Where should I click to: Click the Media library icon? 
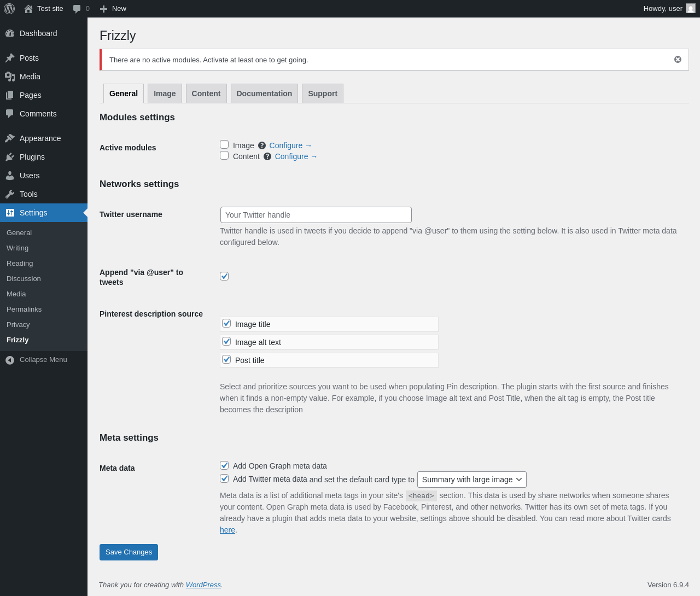pos(10,77)
